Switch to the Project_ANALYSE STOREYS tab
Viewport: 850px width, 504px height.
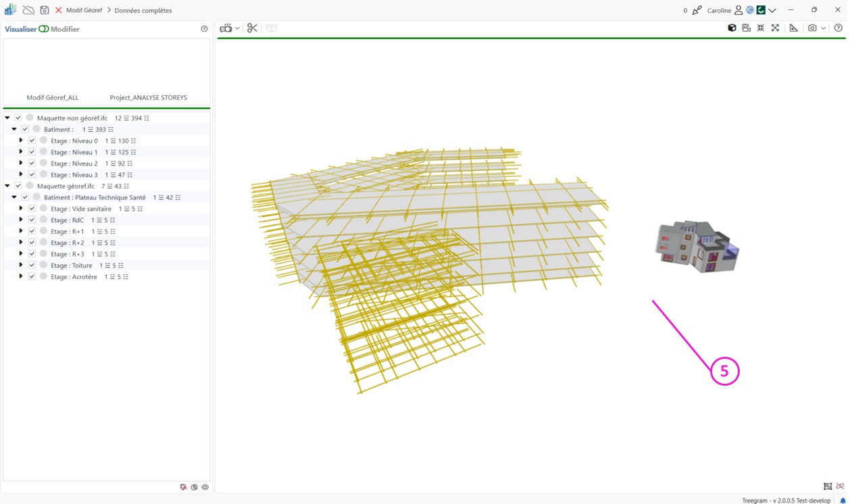point(148,97)
